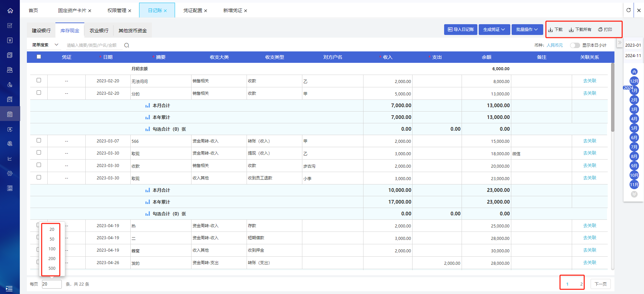Choose 100 in page size list

pos(52,249)
